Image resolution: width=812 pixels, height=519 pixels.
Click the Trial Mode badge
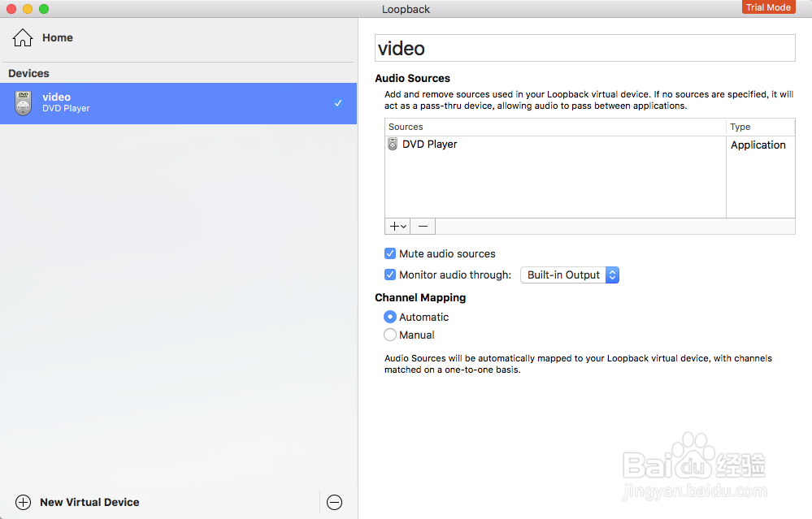768,6
